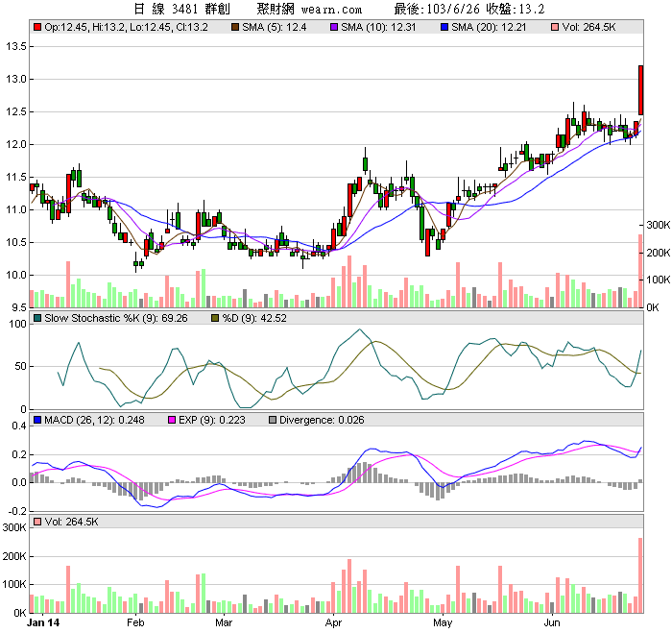
Task: Click the Jan 14 date axis label
Action: [43, 622]
